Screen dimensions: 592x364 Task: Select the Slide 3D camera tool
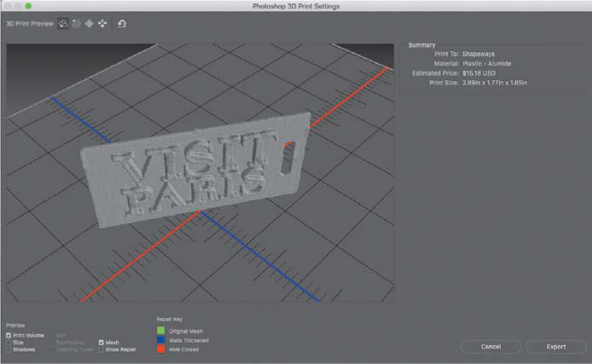pos(102,24)
